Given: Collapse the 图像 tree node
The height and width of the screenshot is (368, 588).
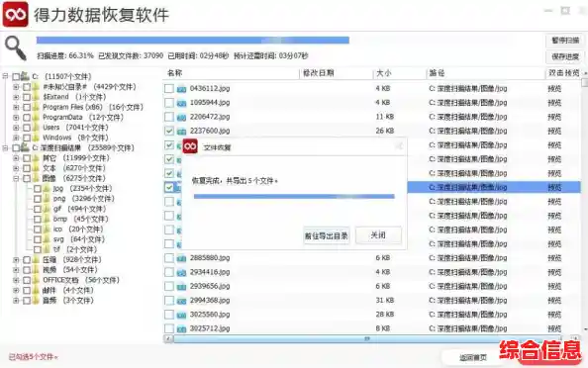Looking at the screenshot, I should [x=16, y=179].
